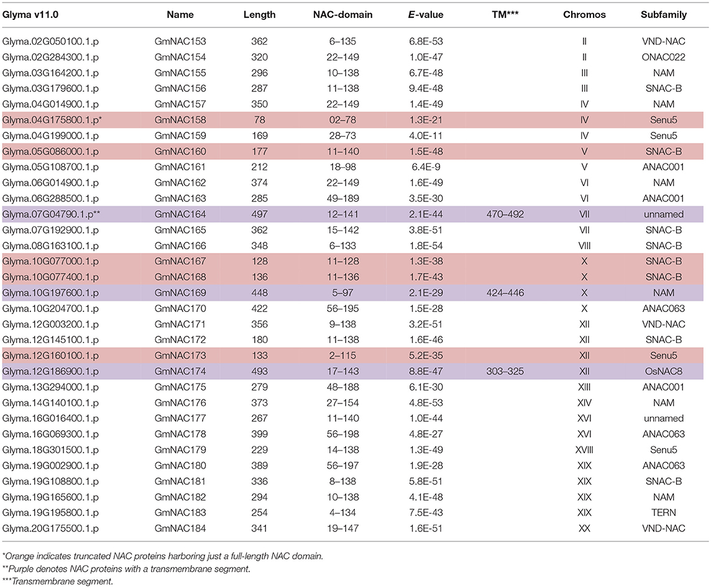
Task: Select the name GmNAC157
Action: click(180, 104)
